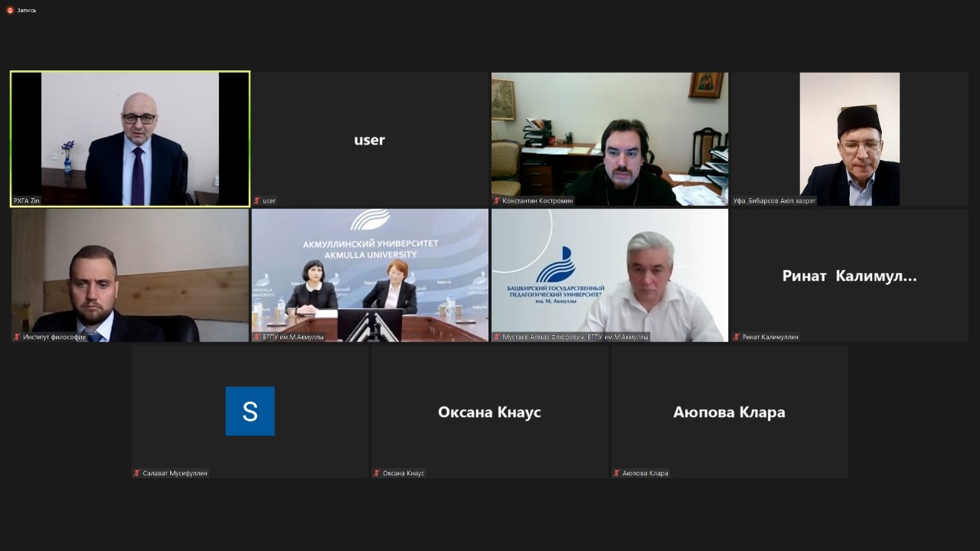This screenshot has width=980, height=551.
Task: Click muted mic icon beside Институт философии
Action: (18, 337)
